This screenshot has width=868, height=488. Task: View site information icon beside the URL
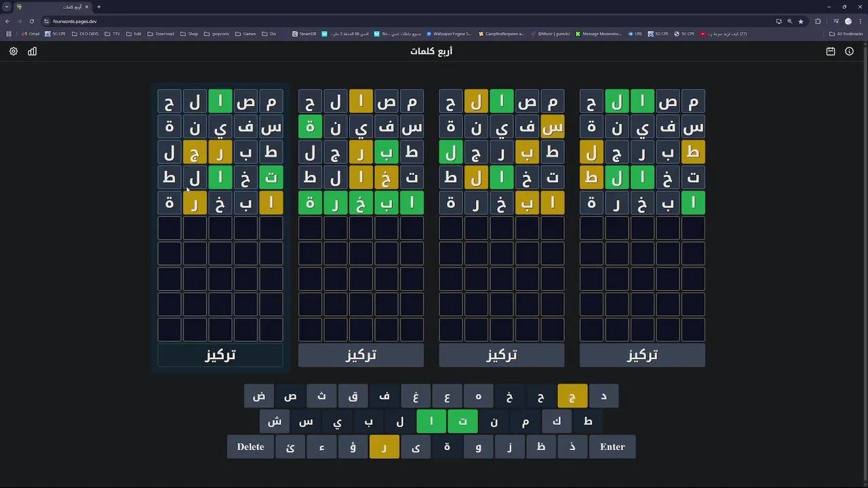pos(46,21)
